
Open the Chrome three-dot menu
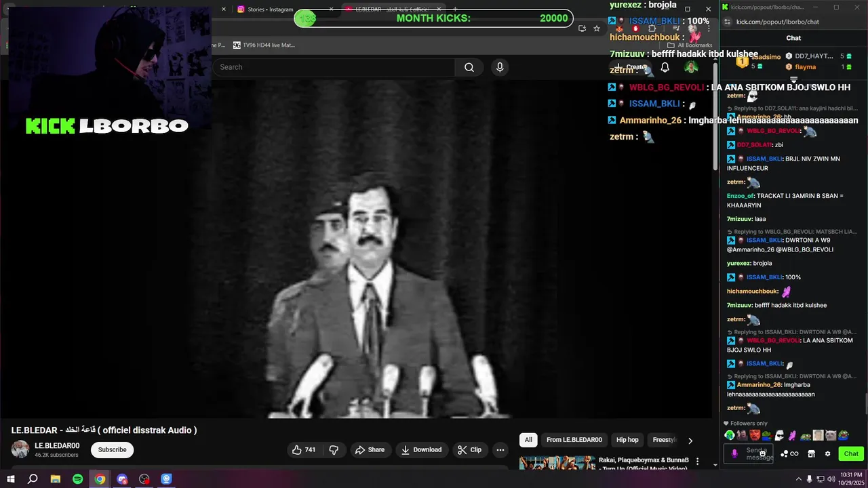click(709, 28)
